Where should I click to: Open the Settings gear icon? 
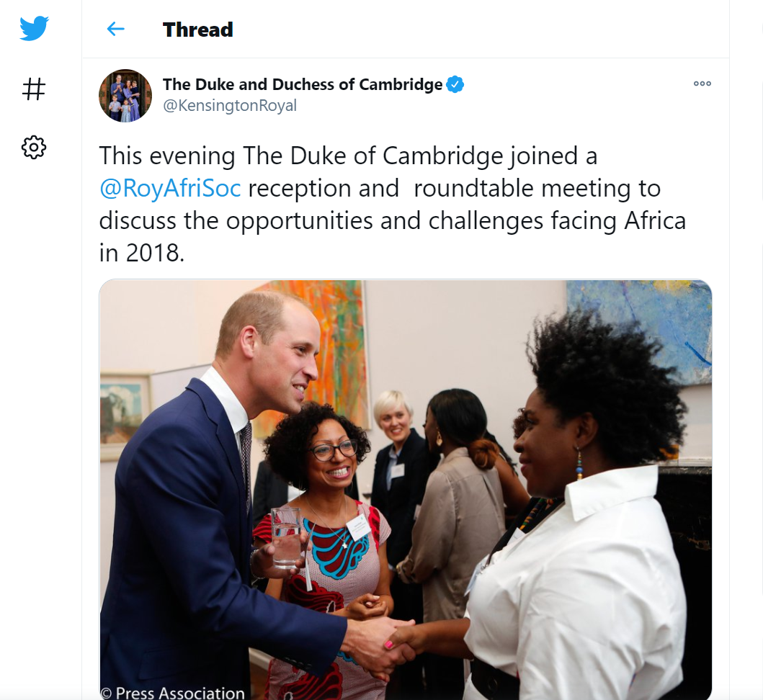coord(34,148)
